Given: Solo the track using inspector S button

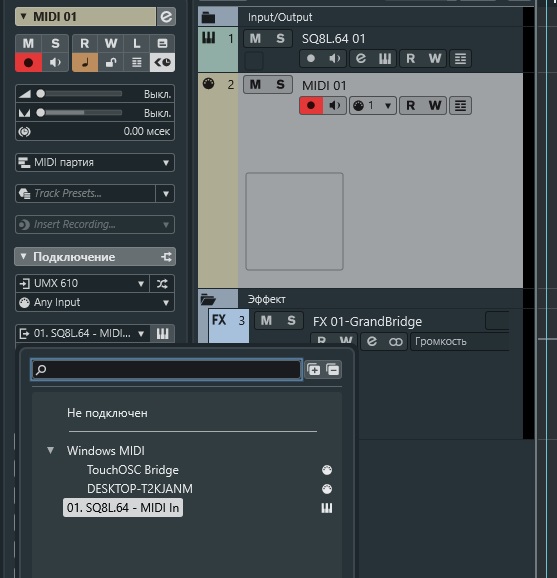Looking at the screenshot, I should (x=55, y=43).
